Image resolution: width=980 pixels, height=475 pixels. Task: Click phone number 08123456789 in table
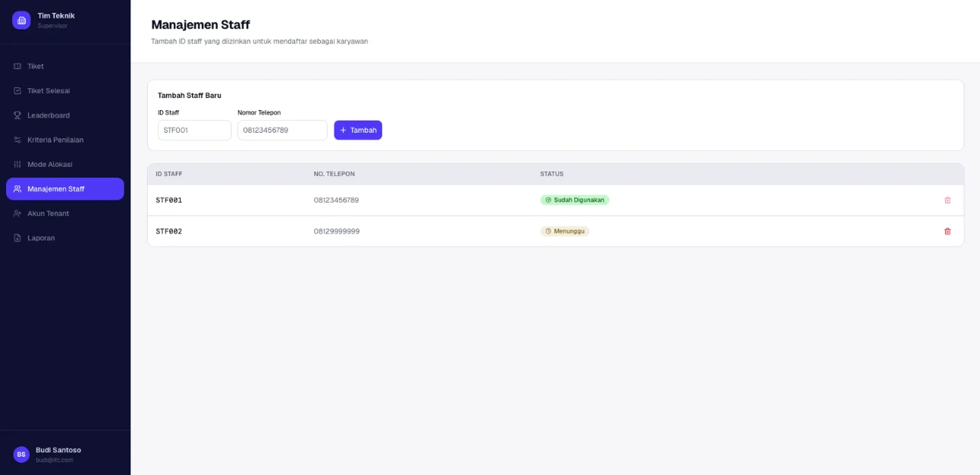(x=336, y=200)
